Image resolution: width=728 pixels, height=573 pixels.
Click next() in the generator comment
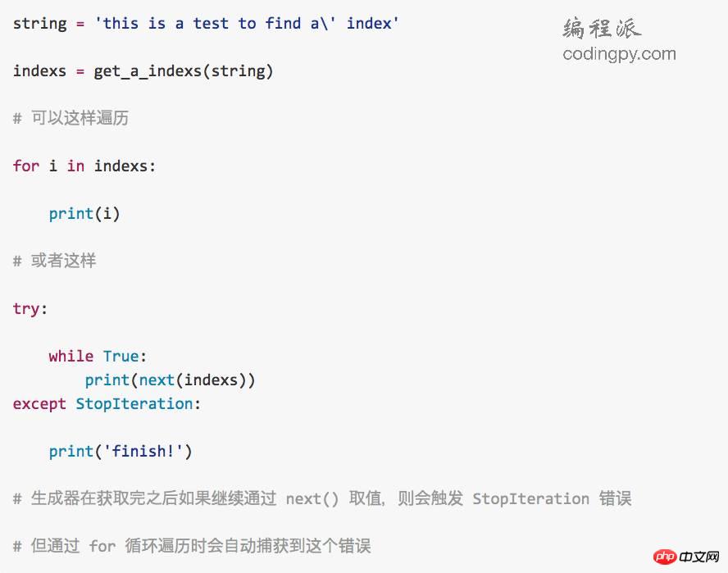coord(312,498)
